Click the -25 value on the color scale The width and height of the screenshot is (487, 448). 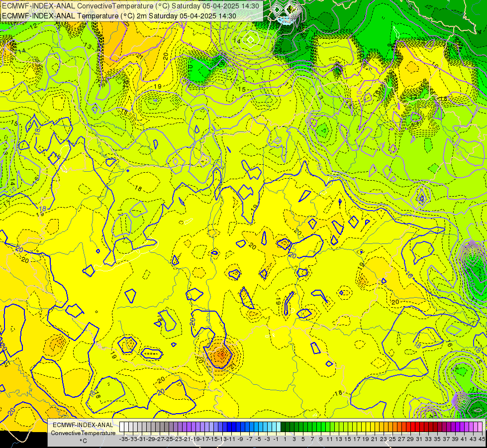(x=169, y=439)
